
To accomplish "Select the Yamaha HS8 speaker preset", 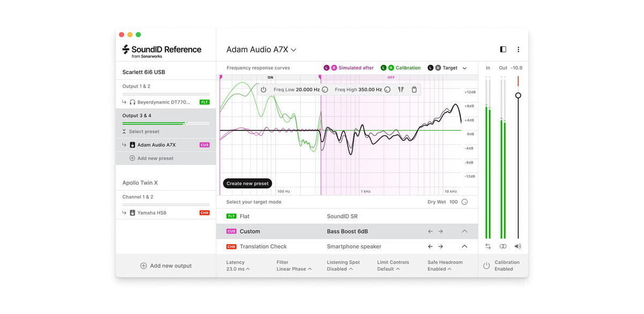I will [x=166, y=213].
